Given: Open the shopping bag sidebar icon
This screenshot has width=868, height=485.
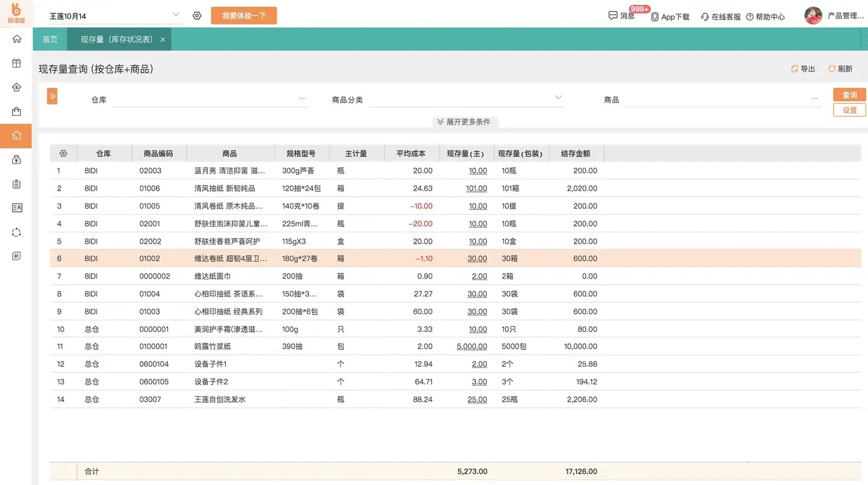Looking at the screenshot, I should tap(16, 112).
